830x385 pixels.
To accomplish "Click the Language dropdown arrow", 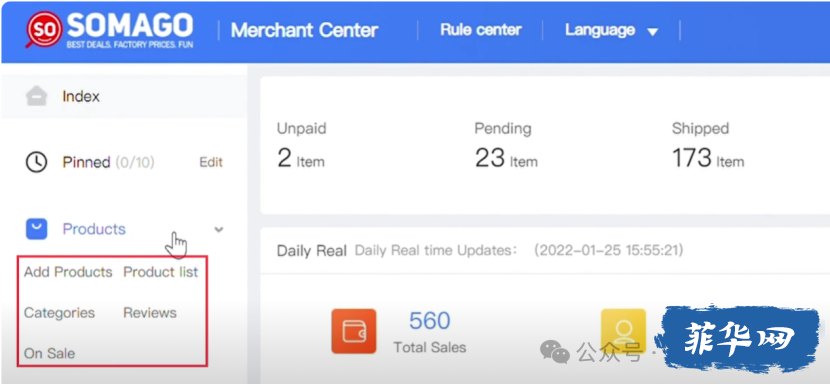I will (653, 32).
